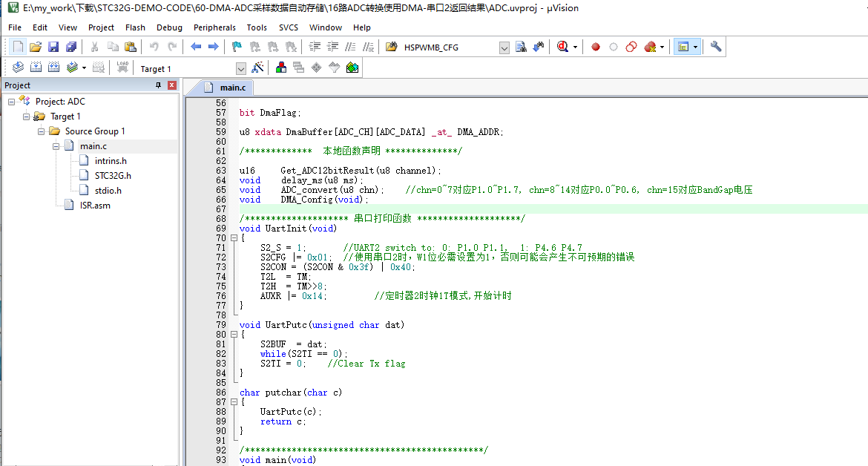Open the Target 1 selection dropdown arrow
Image resolution: width=868 pixels, height=466 pixels.
coord(241,68)
